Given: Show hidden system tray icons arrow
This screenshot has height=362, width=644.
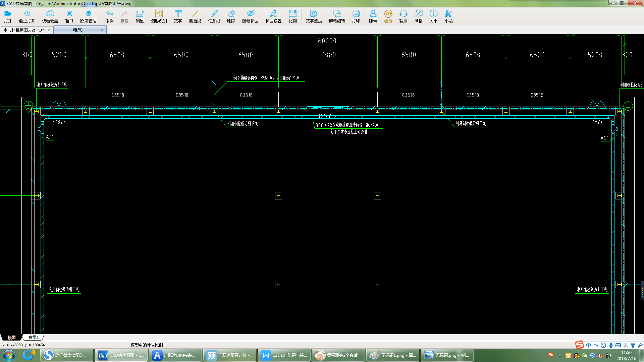Looking at the screenshot, I should coord(559,356).
